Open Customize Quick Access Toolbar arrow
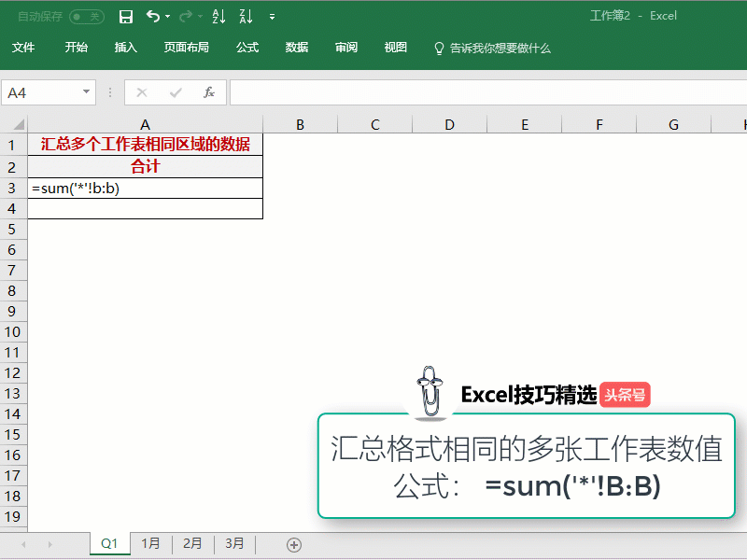This screenshot has height=560, width=747. coord(272,17)
